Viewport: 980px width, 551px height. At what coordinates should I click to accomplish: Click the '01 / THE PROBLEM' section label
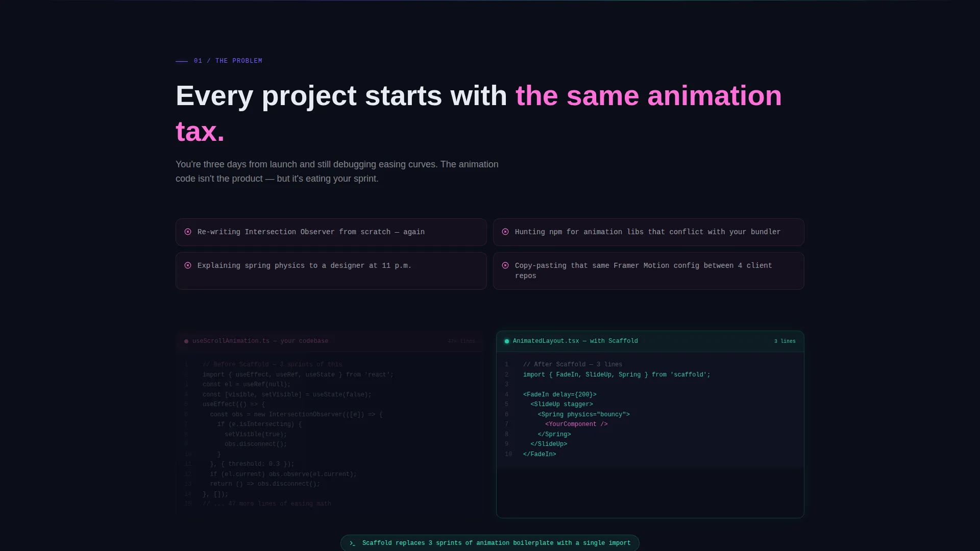228,61
